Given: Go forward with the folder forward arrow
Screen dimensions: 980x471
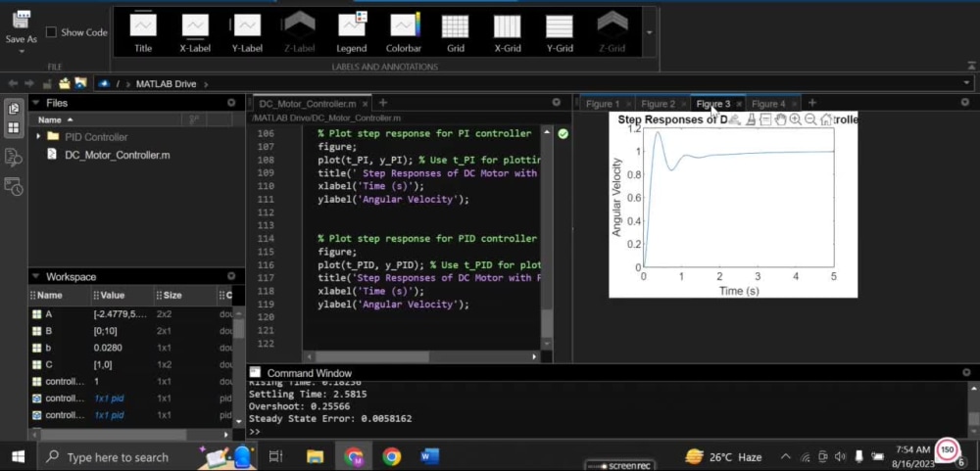Looking at the screenshot, I should tap(29, 83).
